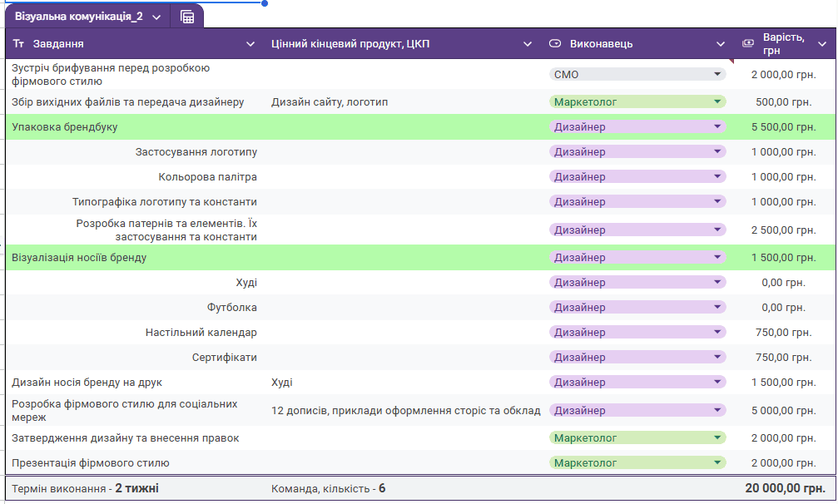Select the 12 дописів product cell
The width and height of the screenshot is (838, 504).
[x=404, y=410]
